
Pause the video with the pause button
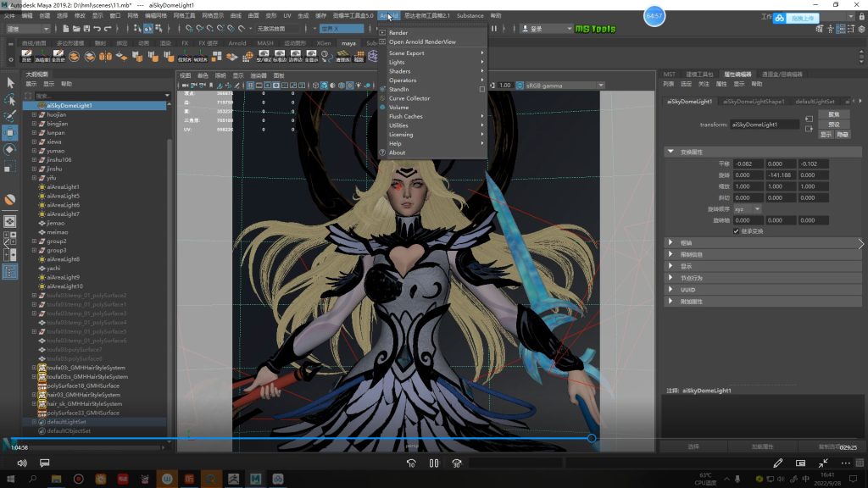pyautogui.click(x=434, y=463)
